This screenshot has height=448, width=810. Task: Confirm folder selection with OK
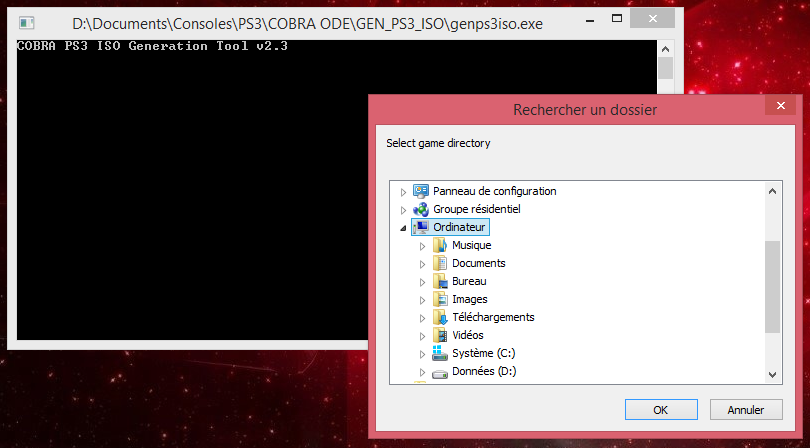[661, 410]
